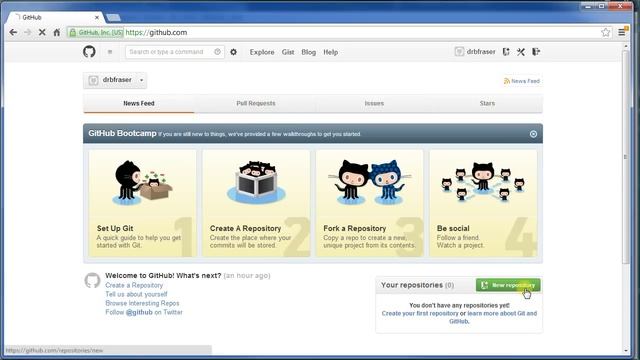Open Explore in the top navigation
Image resolution: width=640 pixels, height=360 pixels.
pyautogui.click(x=262, y=52)
